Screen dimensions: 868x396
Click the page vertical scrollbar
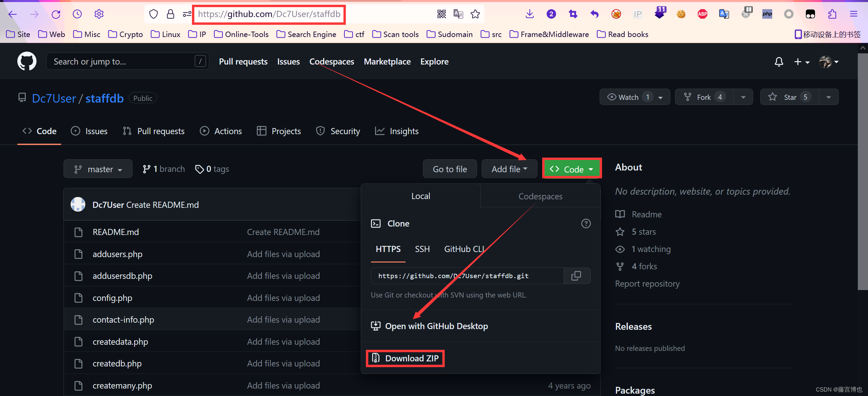point(863,172)
